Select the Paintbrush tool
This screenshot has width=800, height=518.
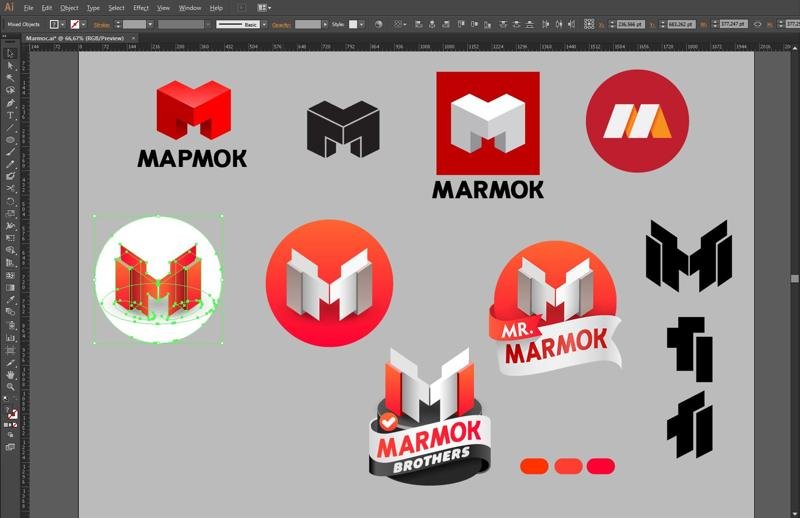click(x=11, y=152)
